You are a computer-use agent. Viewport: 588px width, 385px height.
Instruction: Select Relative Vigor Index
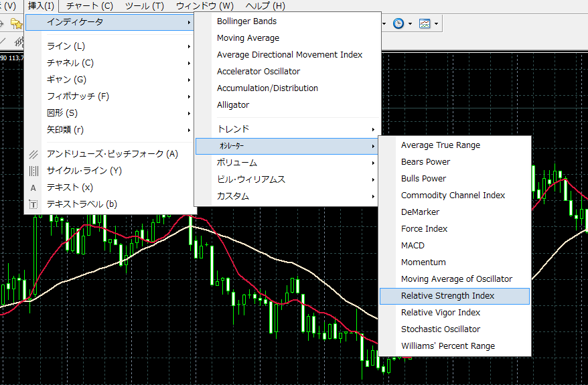pos(455,313)
